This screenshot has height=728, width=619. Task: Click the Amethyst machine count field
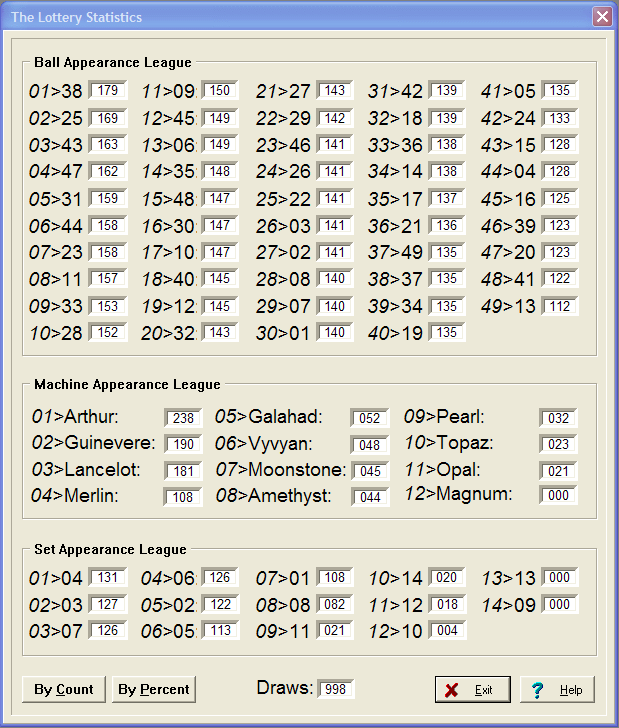click(x=370, y=497)
